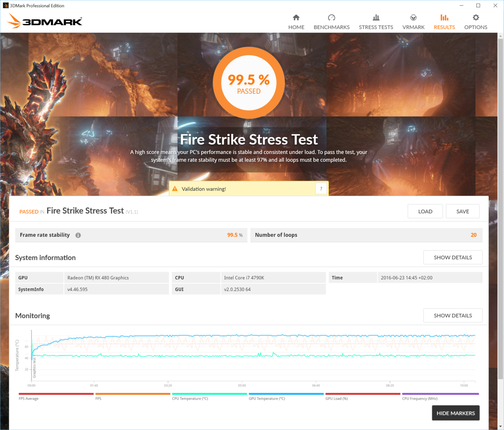This screenshot has width=504, height=430.
Task: Click the 99.5 % PASSED score circle
Action: click(x=249, y=83)
